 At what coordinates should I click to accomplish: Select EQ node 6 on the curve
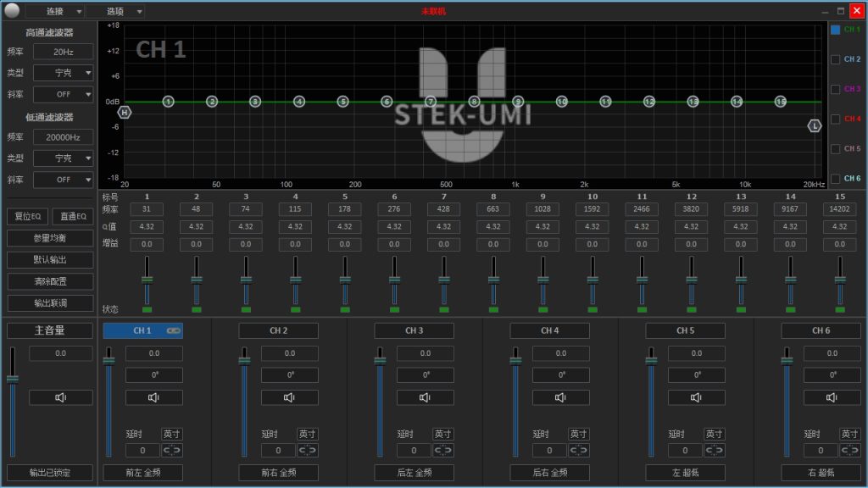coord(387,102)
